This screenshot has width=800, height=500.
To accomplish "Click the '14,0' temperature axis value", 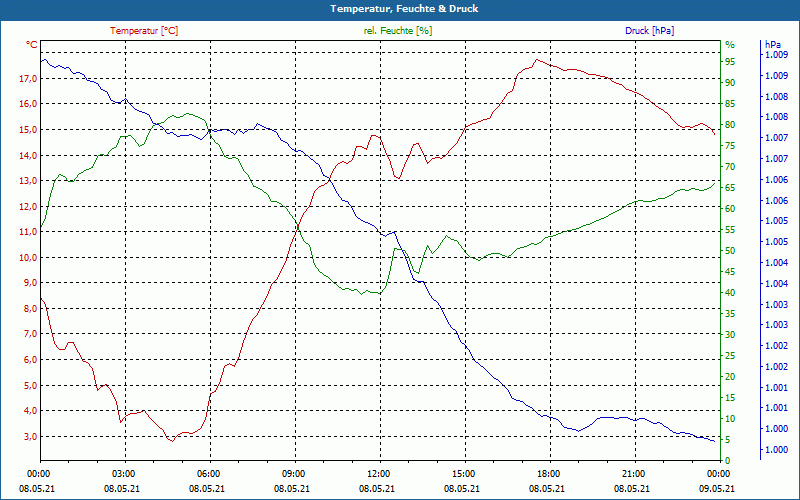I will point(28,156).
